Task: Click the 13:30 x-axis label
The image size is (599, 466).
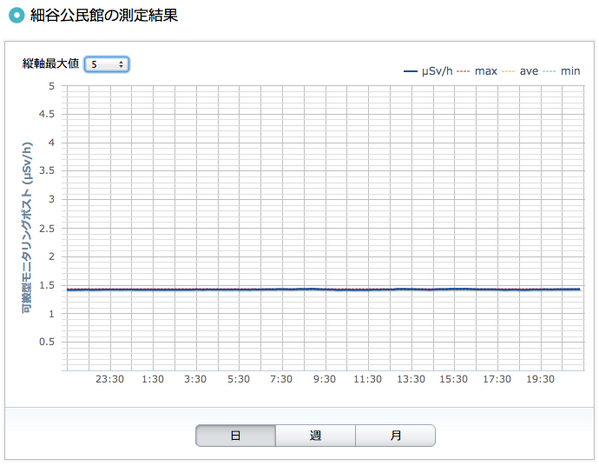Action: 411,379
